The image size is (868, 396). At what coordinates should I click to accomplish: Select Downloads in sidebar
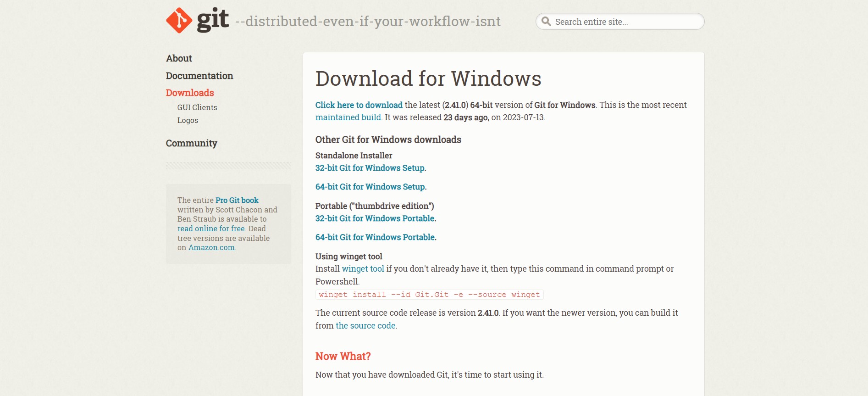190,93
